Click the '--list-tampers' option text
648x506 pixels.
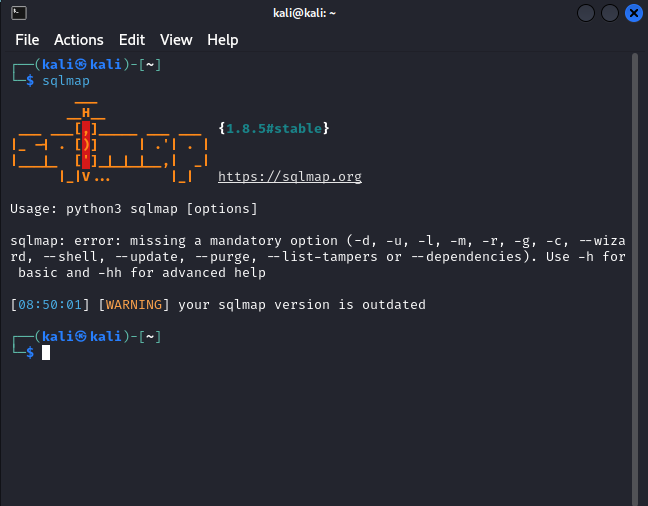click(322, 257)
